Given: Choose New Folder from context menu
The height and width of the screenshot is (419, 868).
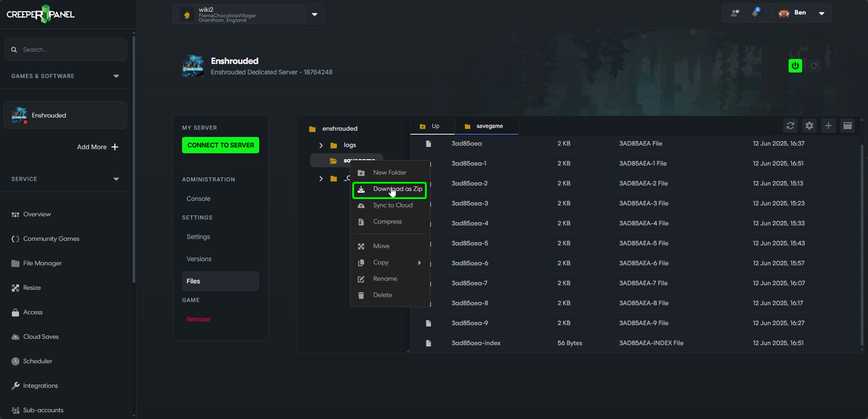Looking at the screenshot, I should click(390, 173).
